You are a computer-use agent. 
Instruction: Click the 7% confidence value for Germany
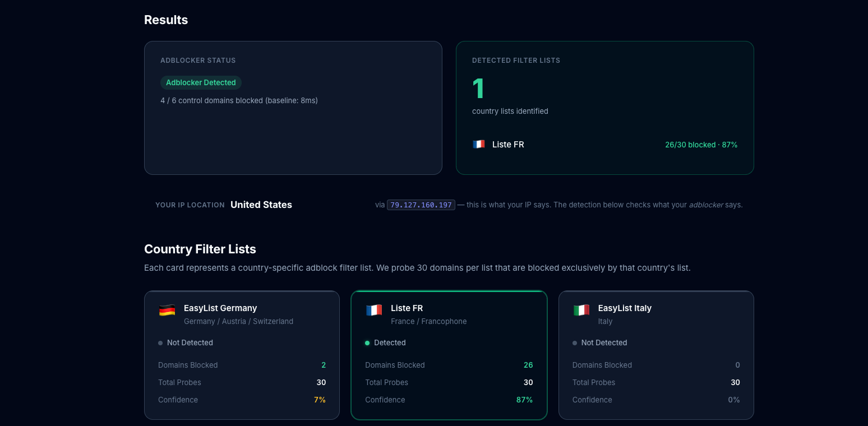(320, 400)
